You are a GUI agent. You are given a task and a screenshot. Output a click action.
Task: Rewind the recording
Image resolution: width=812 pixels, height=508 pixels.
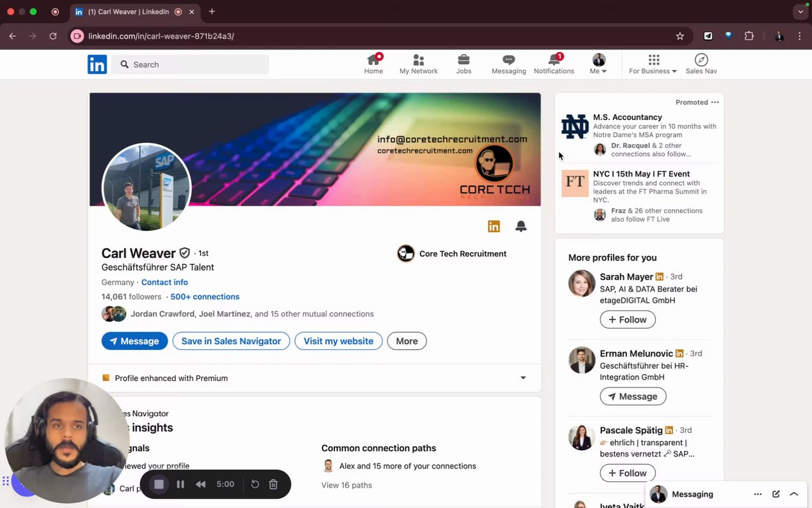point(200,484)
